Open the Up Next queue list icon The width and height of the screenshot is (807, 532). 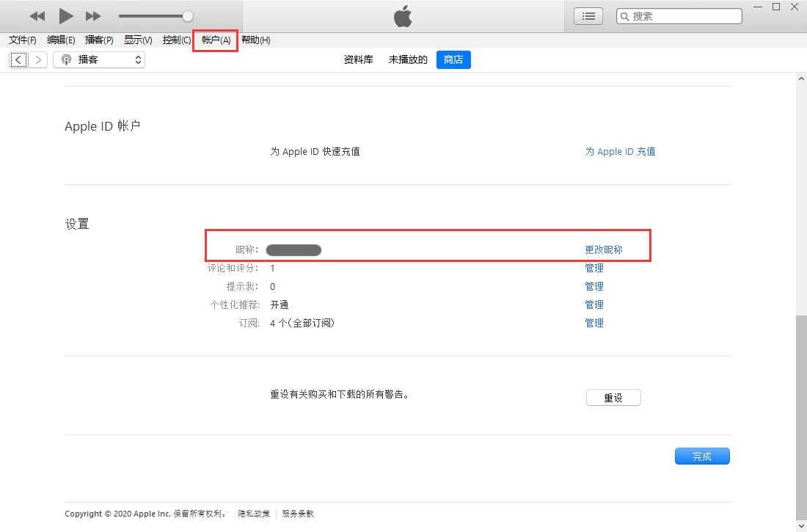click(588, 15)
